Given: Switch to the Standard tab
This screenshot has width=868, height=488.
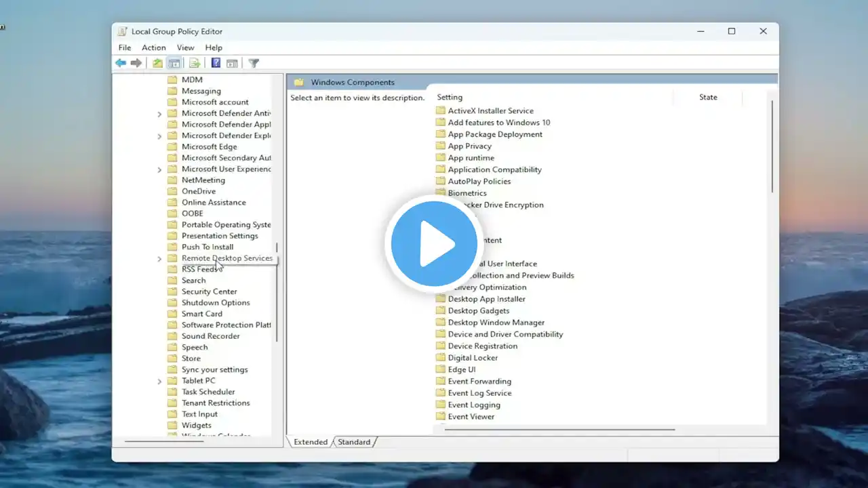Looking at the screenshot, I should point(354,442).
